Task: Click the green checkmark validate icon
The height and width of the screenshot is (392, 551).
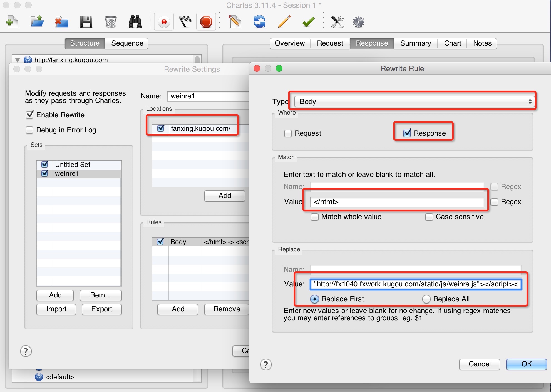Action: (x=308, y=22)
